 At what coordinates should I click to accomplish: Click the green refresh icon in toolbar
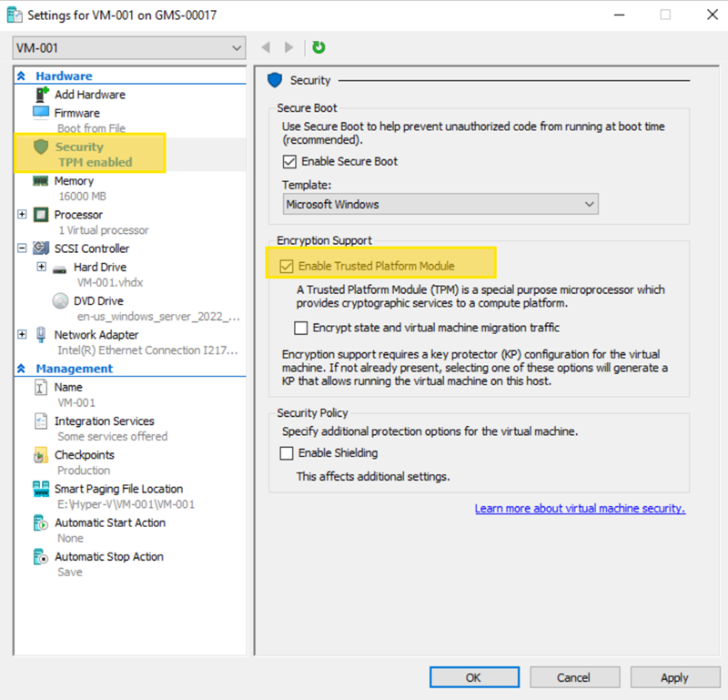[x=318, y=47]
